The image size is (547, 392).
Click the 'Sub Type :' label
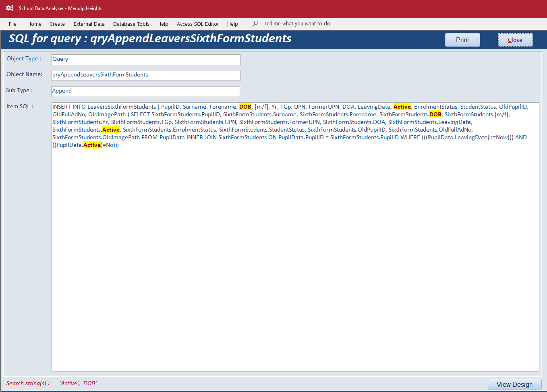point(19,90)
